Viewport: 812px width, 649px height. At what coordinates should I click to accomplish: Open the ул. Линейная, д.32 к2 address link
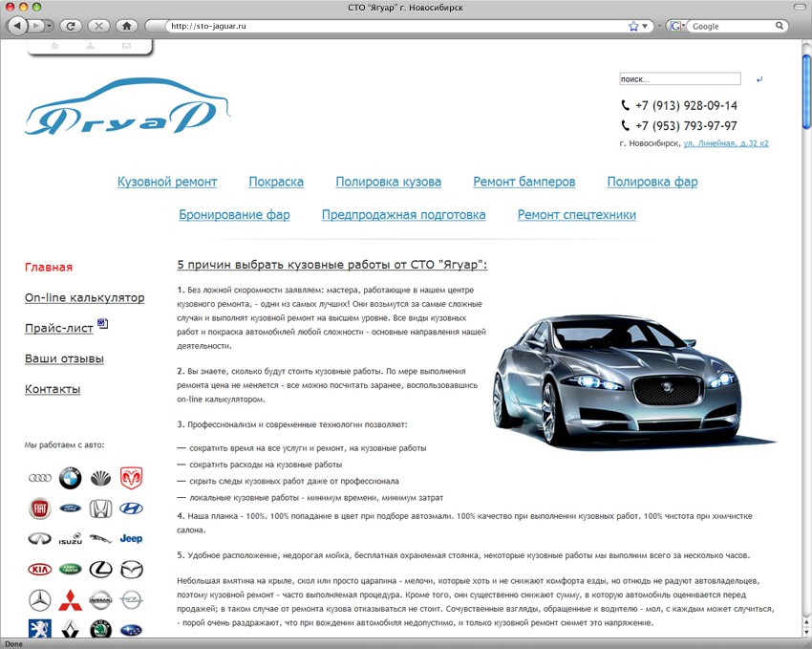pos(726,143)
